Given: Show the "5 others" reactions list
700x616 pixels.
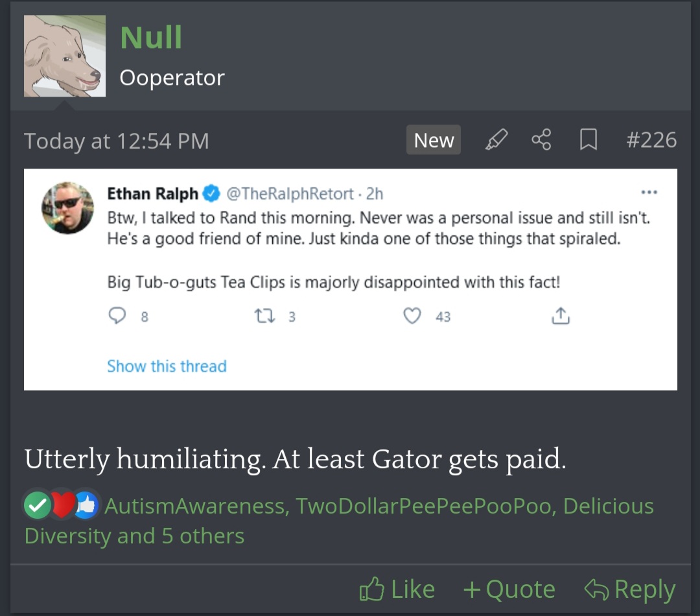Looking at the screenshot, I should point(203,536).
